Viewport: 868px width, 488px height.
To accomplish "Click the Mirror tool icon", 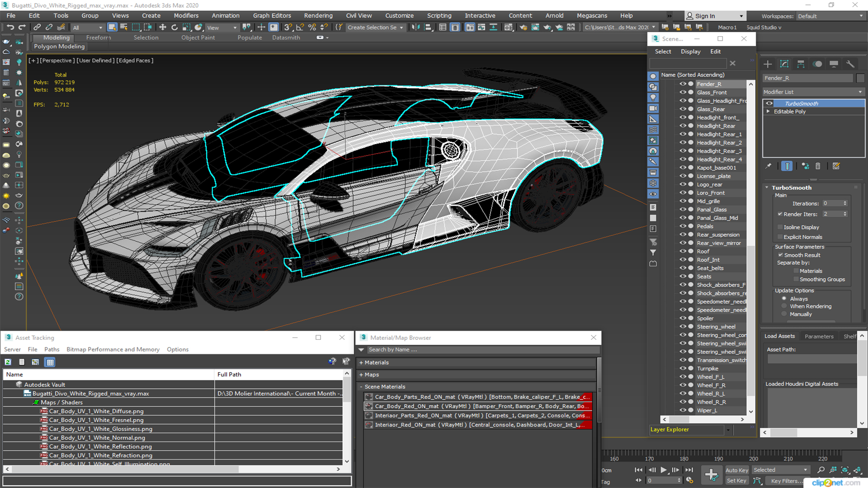I will pyautogui.click(x=416, y=27).
